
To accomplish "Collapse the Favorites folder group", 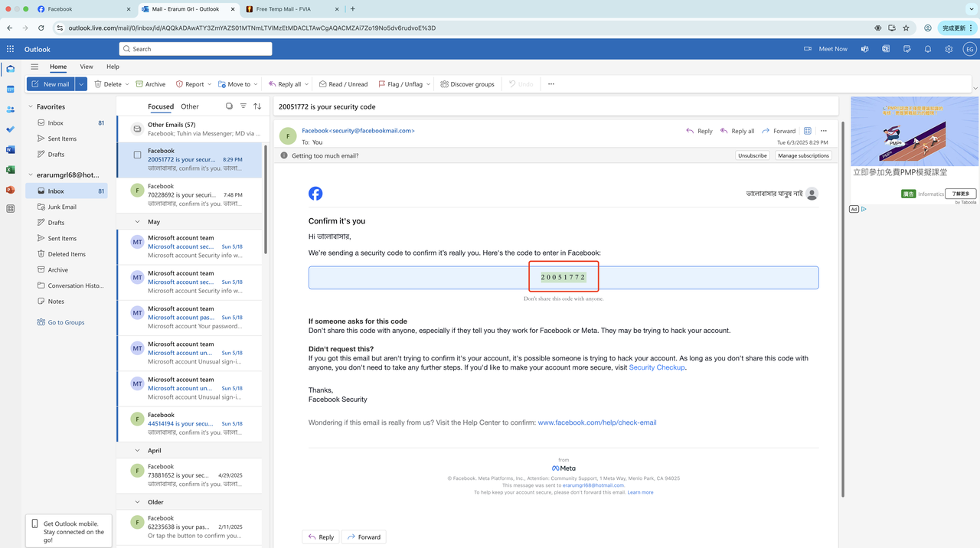I will [x=31, y=107].
